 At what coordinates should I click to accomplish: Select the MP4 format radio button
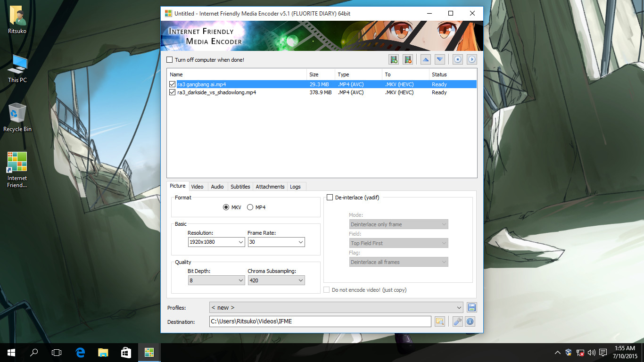250,207
